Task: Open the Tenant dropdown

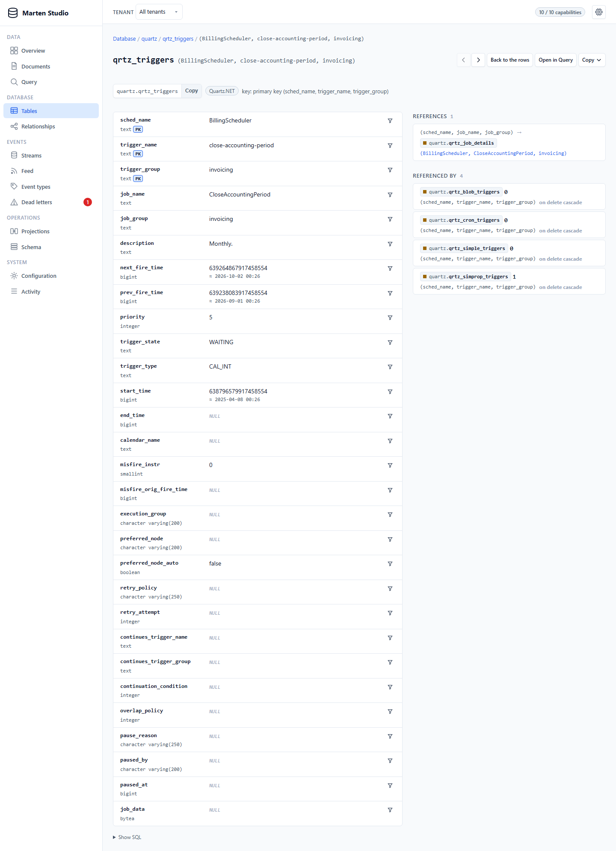Action: 159,12
